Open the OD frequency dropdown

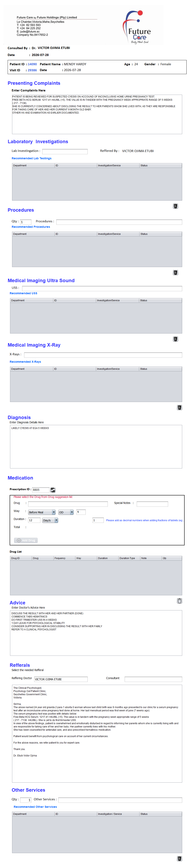66,512
